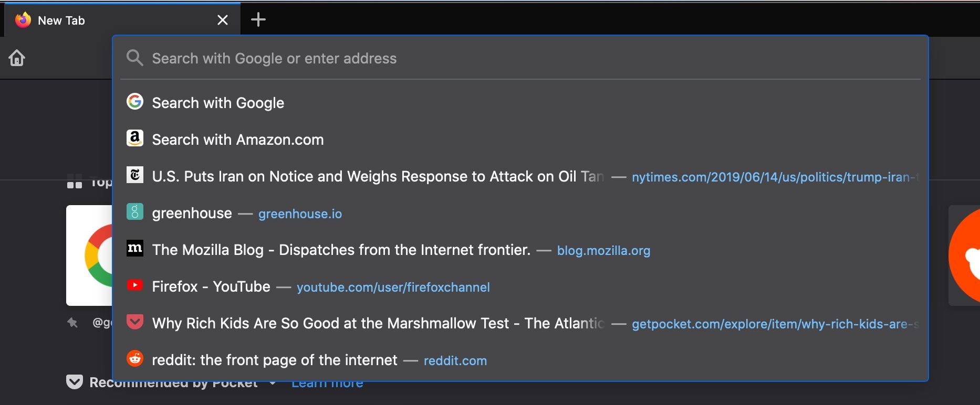Screen dimensions: 980x405
Task: Open the greenhouse.io link
Action: click(x=300, y=214)
